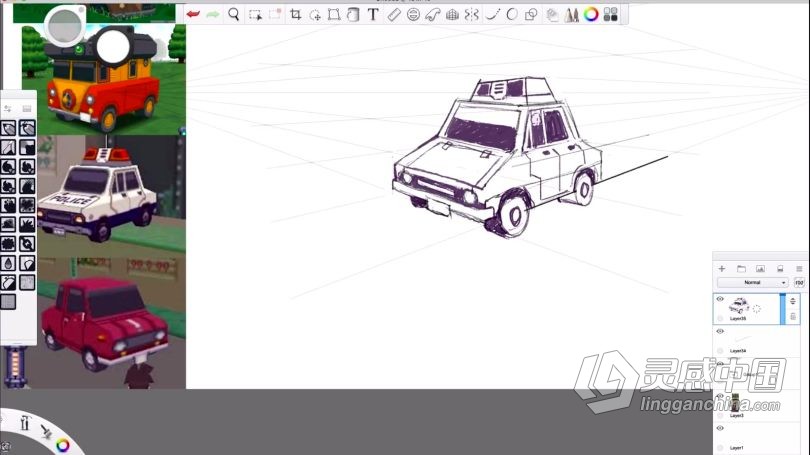810x455 pixels.
Task: Open the Perspective guides tool
Action: pos(452,15)
